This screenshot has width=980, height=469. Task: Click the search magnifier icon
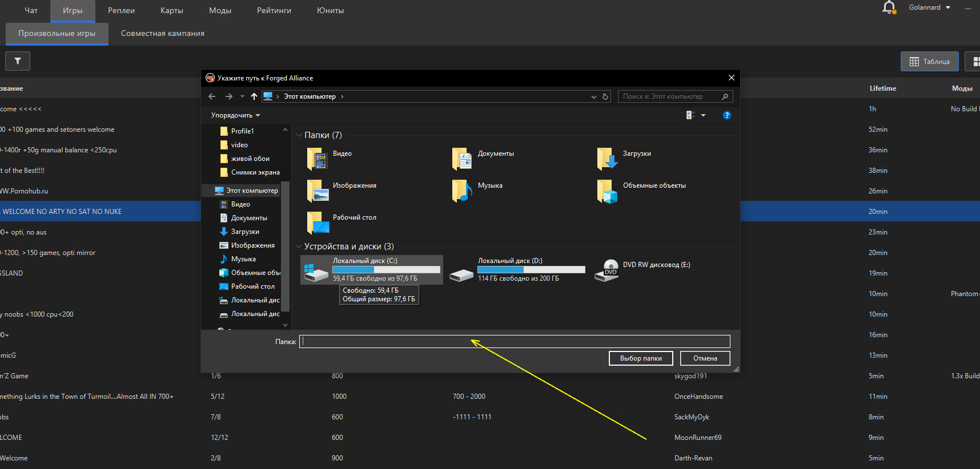[725, 96]
